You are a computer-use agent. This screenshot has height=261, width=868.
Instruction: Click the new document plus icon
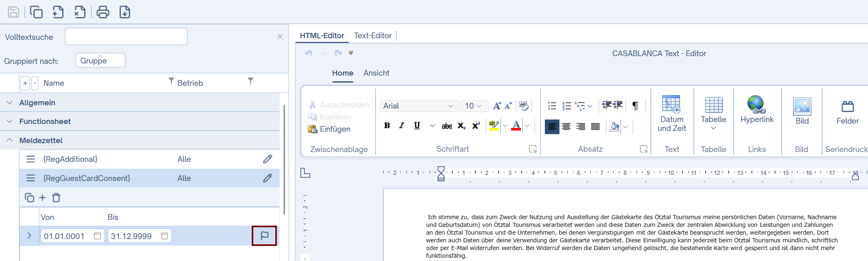pyautogui.click(x=58, y=12)
